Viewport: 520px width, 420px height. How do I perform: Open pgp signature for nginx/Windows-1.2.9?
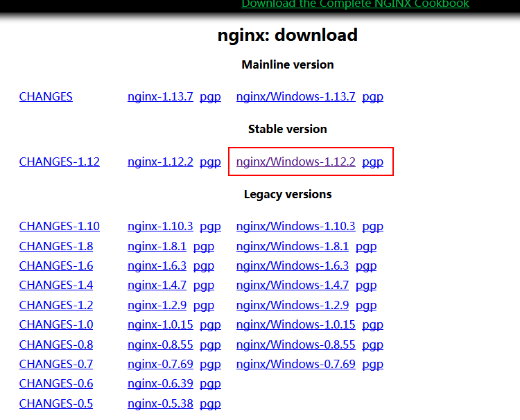pos(366,306)
